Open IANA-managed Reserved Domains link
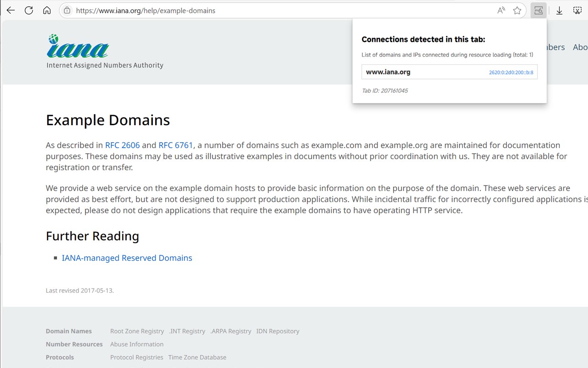Screen dimensions: 588x368 pyautogui.click(x=127, y=258)
